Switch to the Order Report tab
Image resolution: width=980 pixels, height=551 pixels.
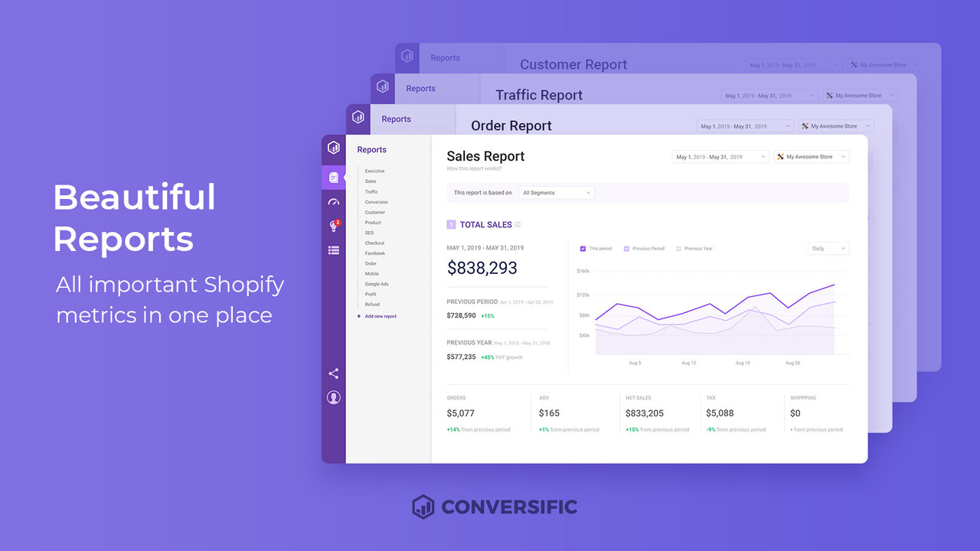511,126
